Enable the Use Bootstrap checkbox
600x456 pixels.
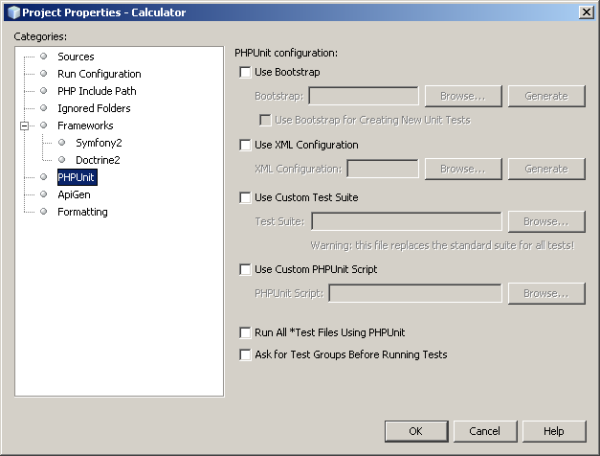click(x=246, y=73)
